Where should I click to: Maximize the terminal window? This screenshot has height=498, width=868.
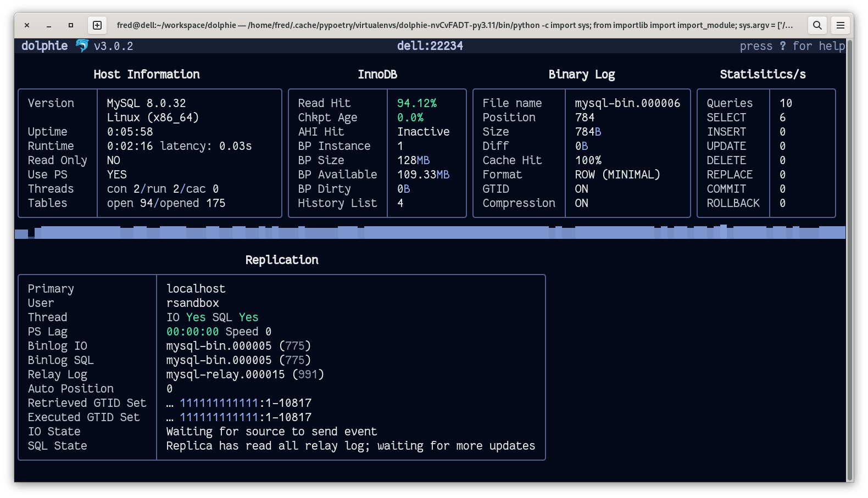click(71, 25)
